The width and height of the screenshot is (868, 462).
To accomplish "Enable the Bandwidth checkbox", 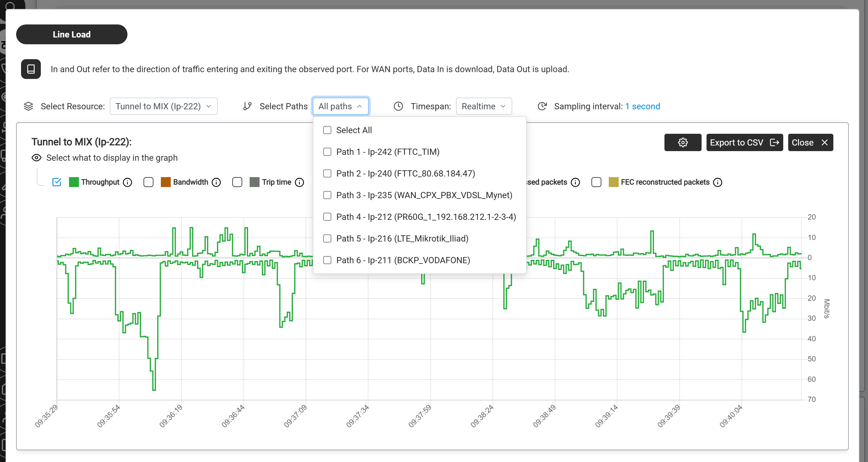I will [x=148, y=182].
